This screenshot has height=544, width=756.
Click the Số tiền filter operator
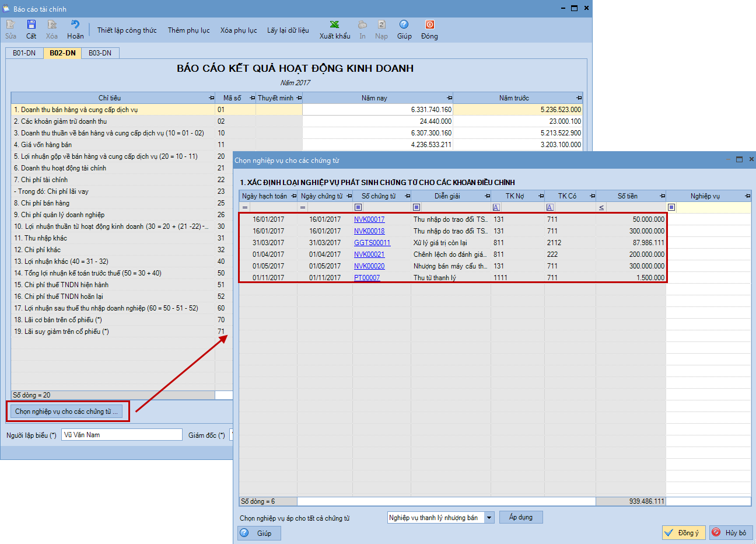[x=601, y=207]
